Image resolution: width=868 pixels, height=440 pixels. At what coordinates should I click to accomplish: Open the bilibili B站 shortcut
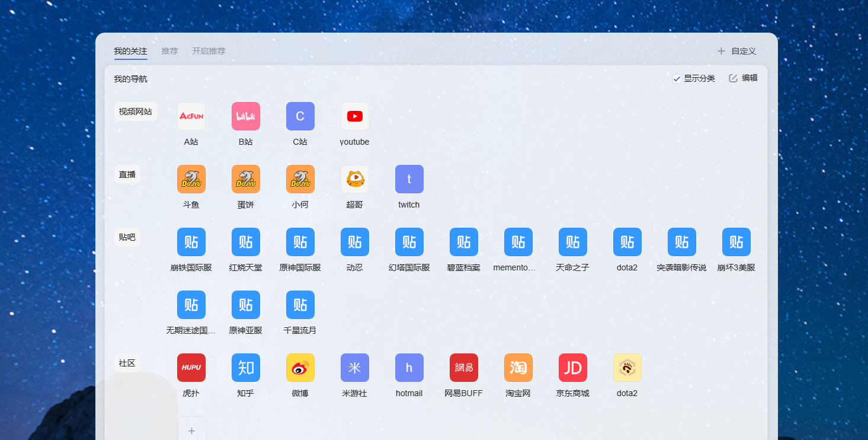point(246,116)
